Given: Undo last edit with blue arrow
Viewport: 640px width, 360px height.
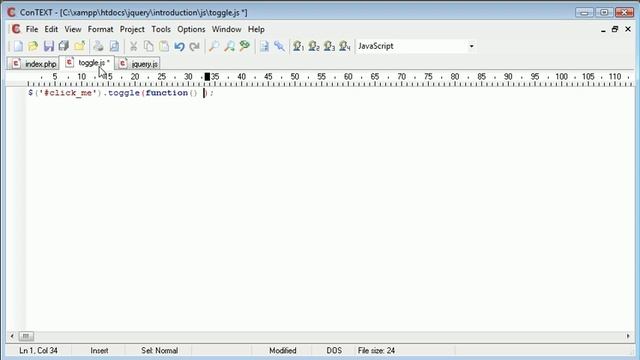Looking at the screenshot, I should 180,46.
